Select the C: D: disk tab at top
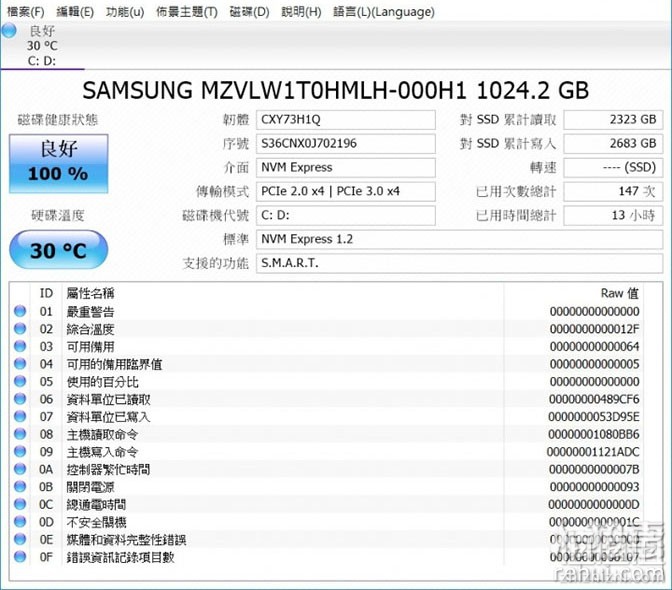 42,45
